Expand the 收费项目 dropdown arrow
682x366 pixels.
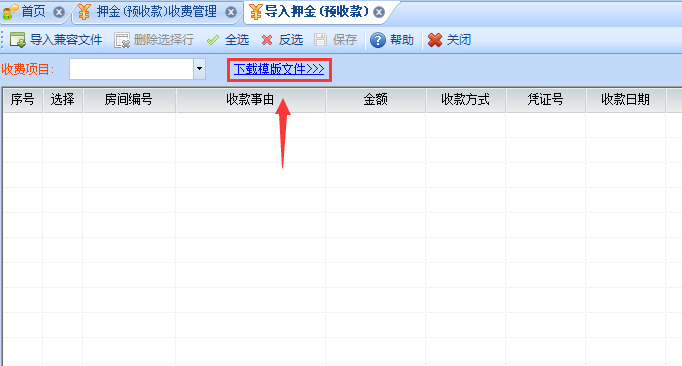(x=199, y=69)
